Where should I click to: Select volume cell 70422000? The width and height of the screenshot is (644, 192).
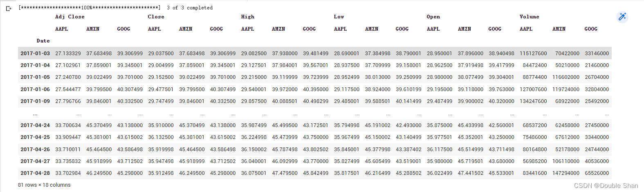pyautogui.click(x=567, y=53)
